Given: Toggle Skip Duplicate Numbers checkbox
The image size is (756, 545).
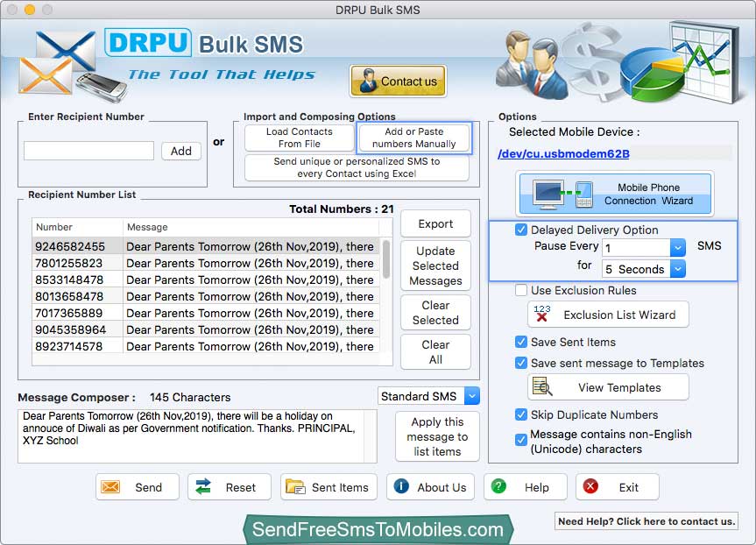Looking at the screenshot, I should click(520, 414).
